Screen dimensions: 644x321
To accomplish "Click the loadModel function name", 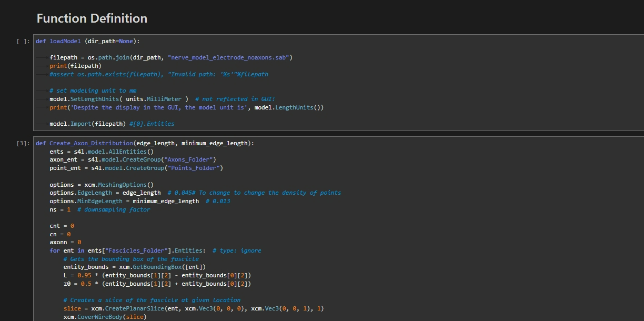I will click(65, 41).
